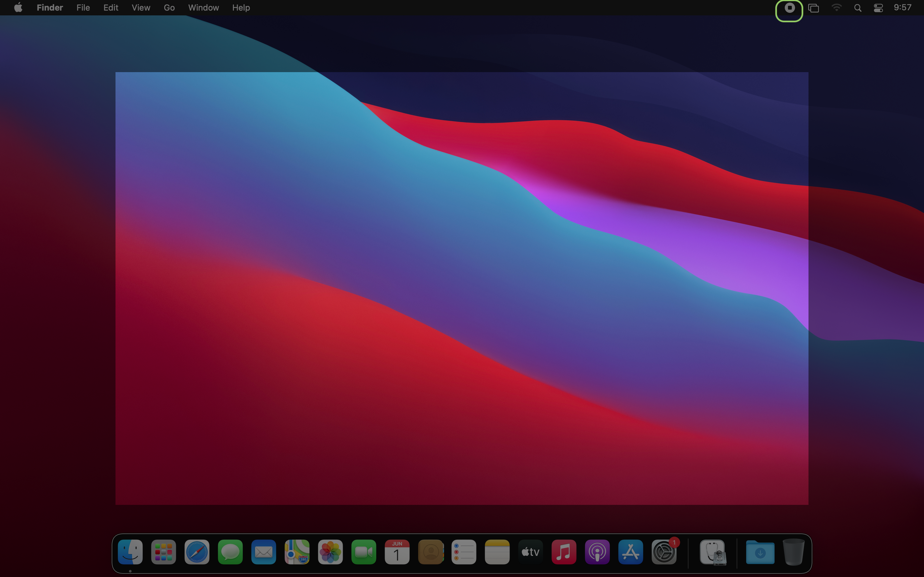Open Launchpad from the Dock

pos(163,552)
